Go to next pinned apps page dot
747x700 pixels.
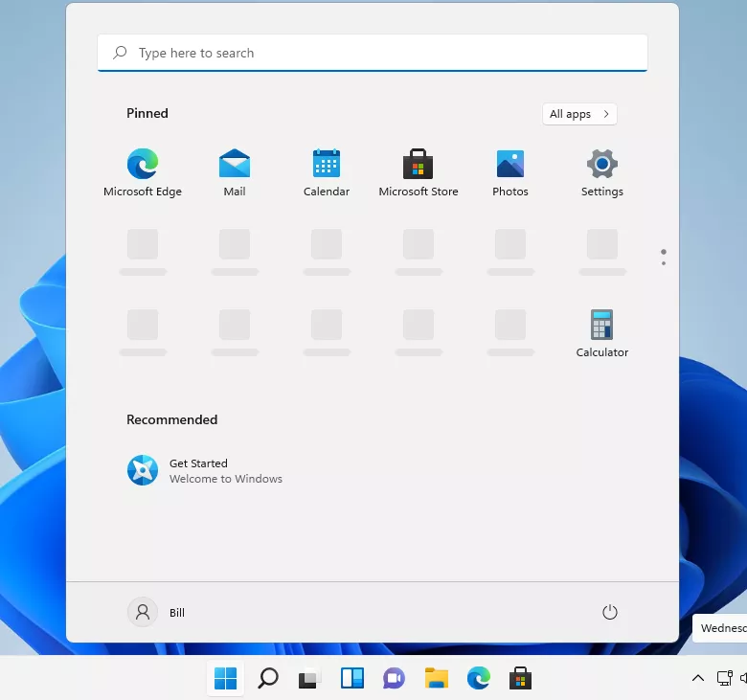[664, 263]
